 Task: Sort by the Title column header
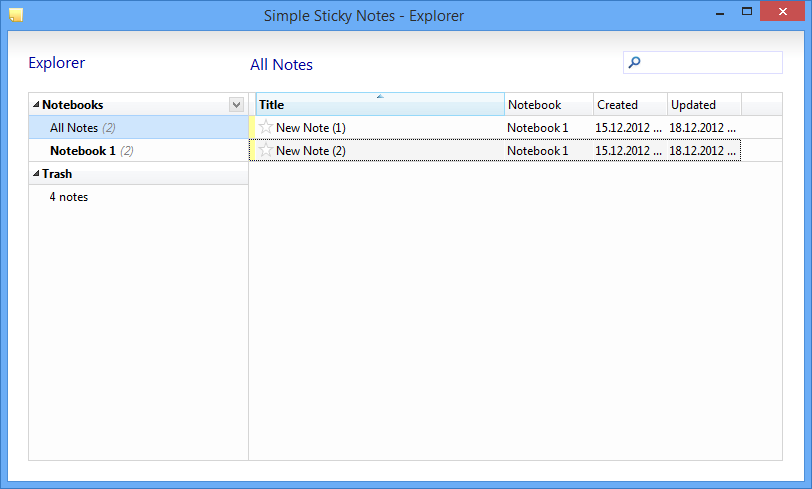pos(380,104)
